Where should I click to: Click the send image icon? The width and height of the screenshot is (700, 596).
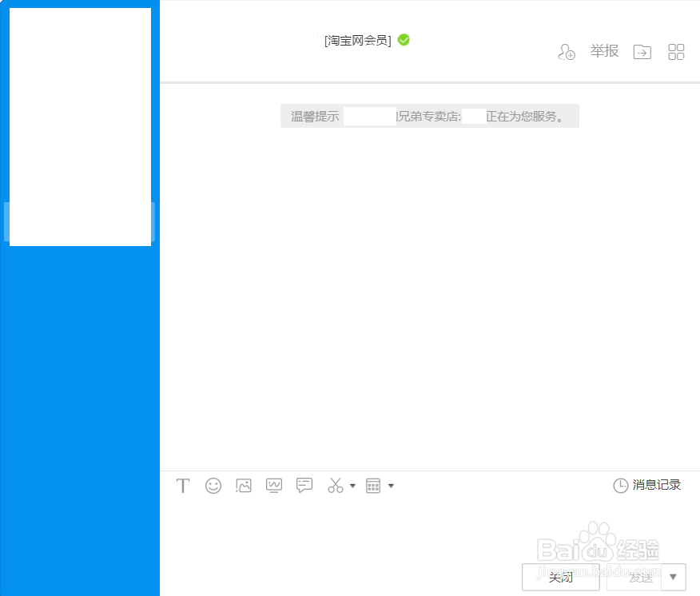[243, 485]
